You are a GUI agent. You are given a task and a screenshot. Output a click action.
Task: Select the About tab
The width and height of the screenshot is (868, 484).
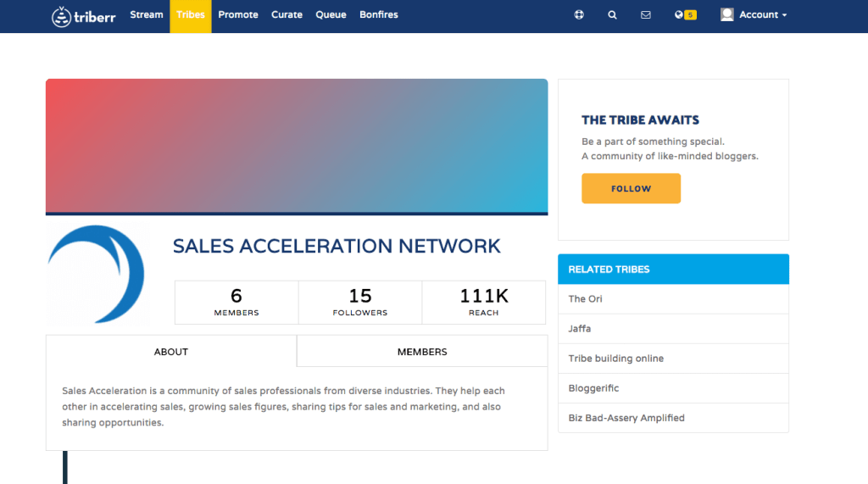tap(171, 352)
